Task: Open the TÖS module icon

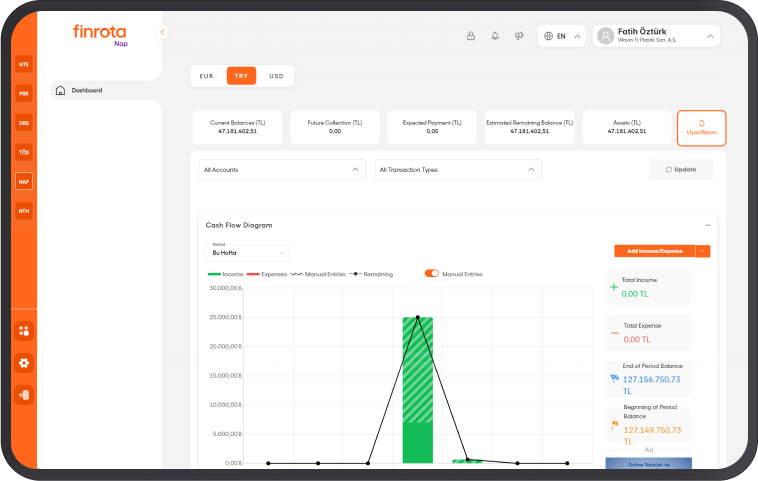Action: pos(24,152)
